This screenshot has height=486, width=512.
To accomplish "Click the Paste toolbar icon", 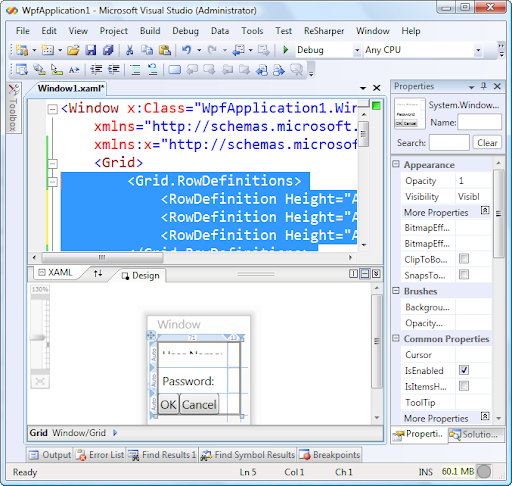I will [164, 50].
